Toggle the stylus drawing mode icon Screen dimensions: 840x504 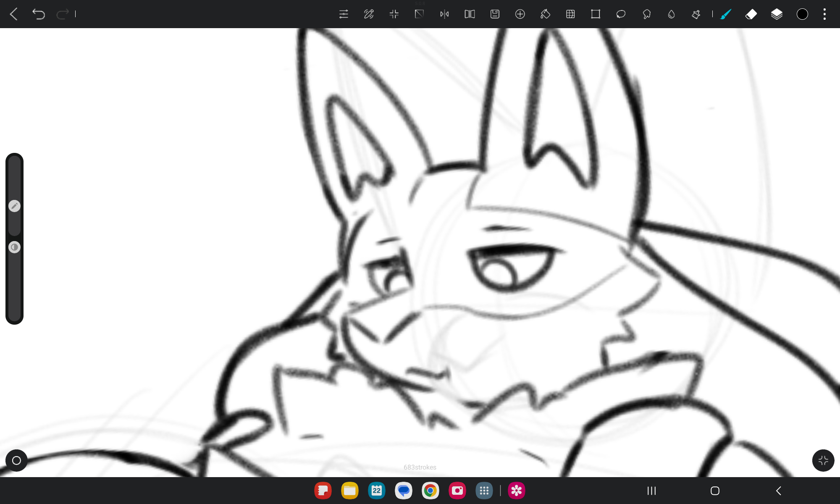click(369, 14)
